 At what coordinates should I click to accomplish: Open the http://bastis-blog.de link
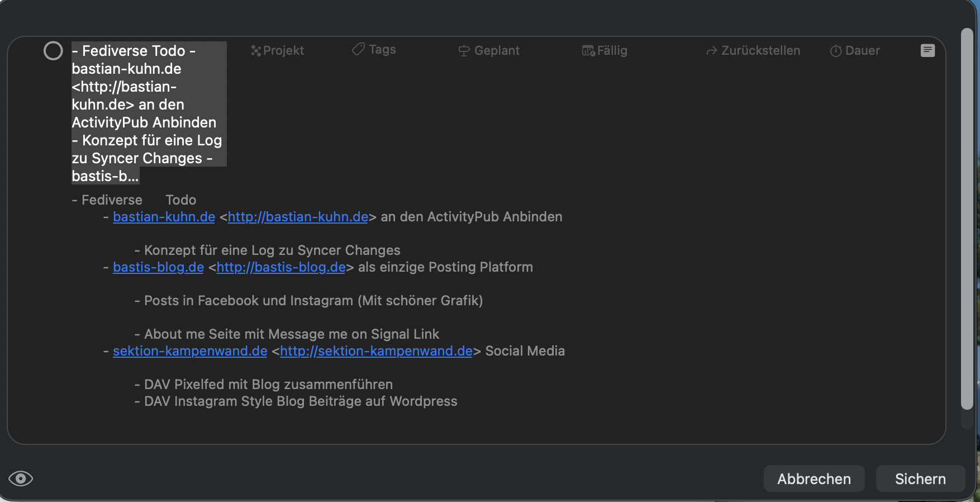click(281, 267)
